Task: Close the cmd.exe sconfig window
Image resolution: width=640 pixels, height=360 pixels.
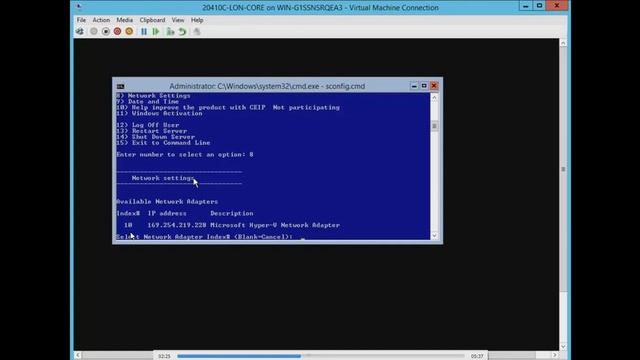Action: point(434,86)
